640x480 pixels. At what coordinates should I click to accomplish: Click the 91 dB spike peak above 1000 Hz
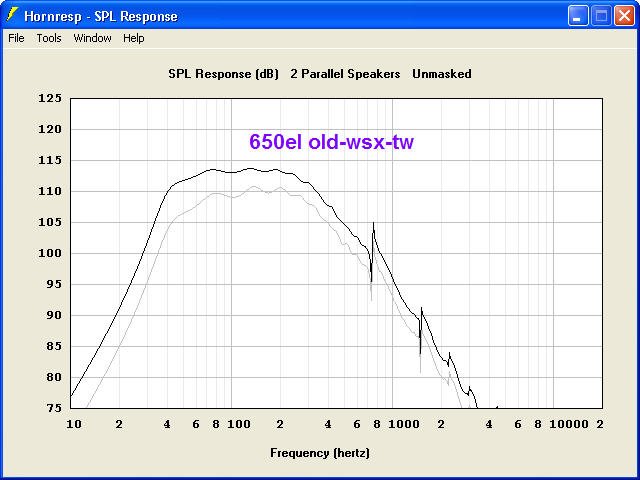pyautogui.click(x=421, y=308)
